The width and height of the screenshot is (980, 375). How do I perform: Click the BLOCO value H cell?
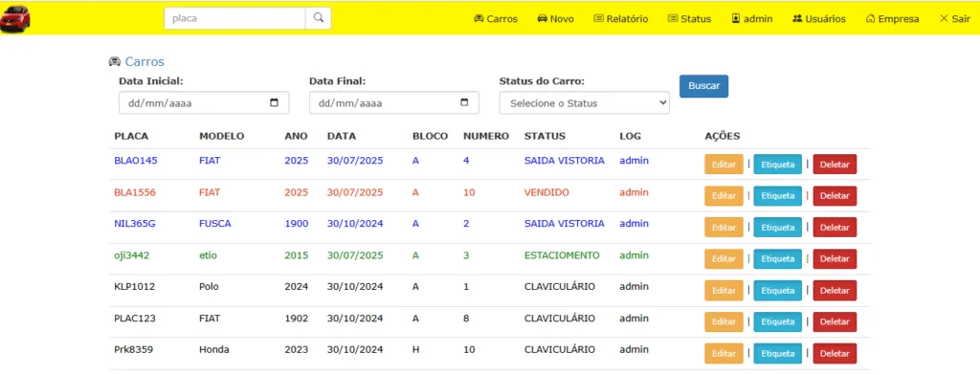(415, 350)
